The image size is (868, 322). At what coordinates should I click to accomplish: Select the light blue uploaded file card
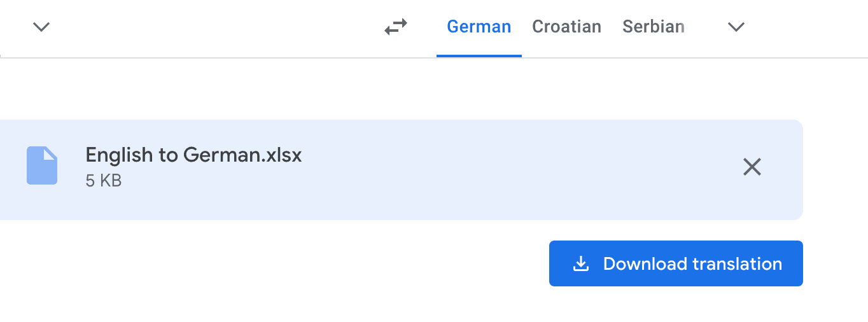[407, 197]
